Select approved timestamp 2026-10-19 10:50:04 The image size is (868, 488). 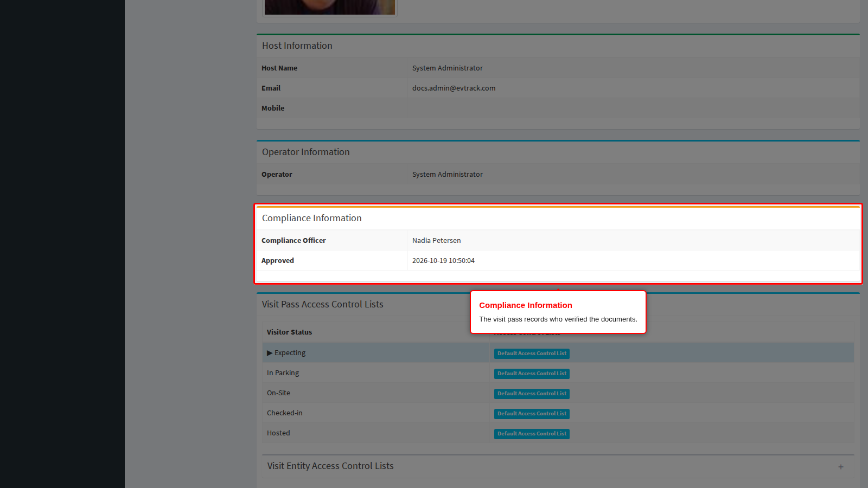click(443, 260)
